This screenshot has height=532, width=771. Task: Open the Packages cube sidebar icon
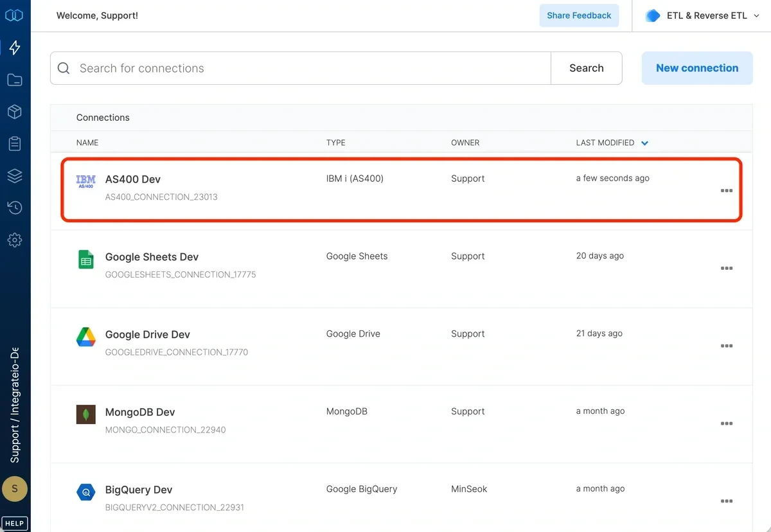pos(15,112)
